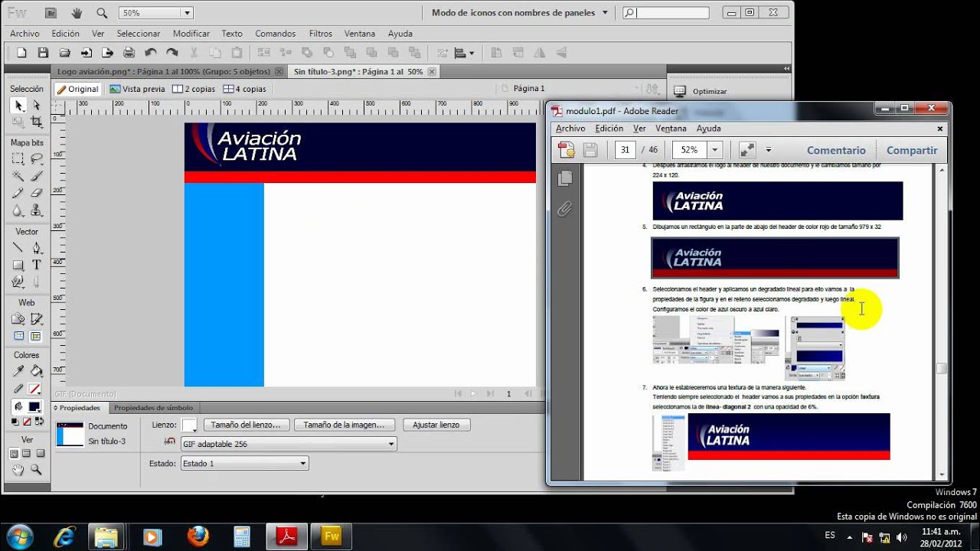Image resolution: width=980 pixels, height=551 pixels.
Task: Choose the Pen tool
Action: [36, 248]
